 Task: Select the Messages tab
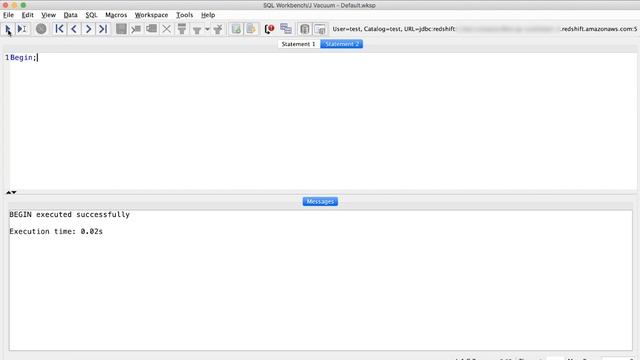[x=320, y=202]
